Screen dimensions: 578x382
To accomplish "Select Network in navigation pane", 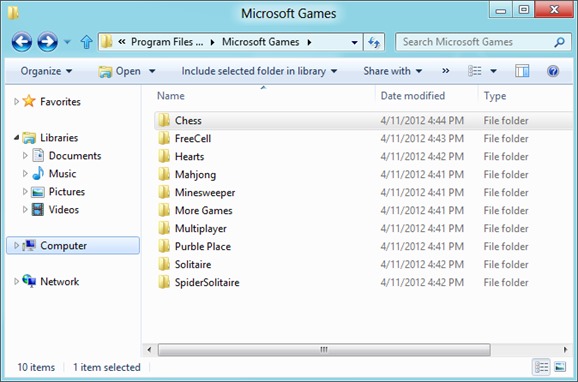I will [59, 282].
